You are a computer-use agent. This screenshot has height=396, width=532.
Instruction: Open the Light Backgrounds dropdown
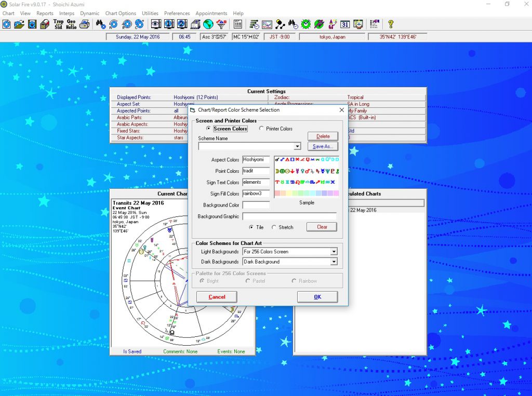point(334,252)
